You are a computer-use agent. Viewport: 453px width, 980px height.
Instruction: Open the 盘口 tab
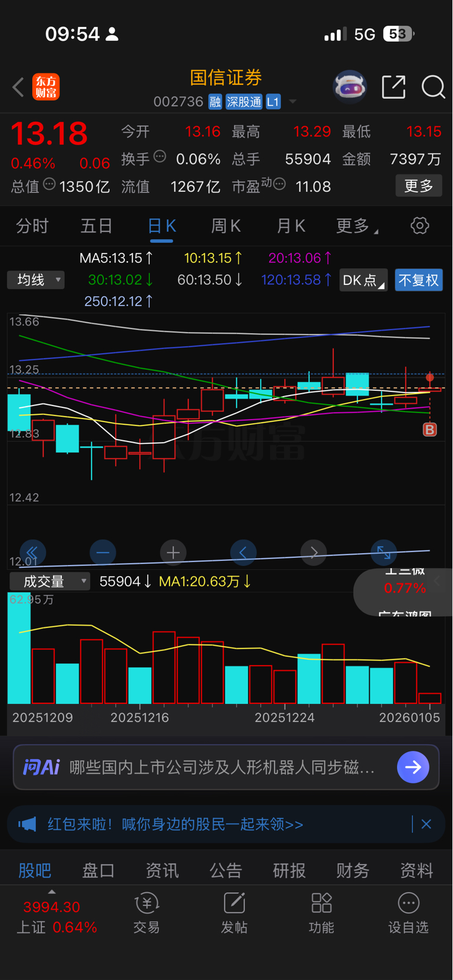(x=98, y=871)
